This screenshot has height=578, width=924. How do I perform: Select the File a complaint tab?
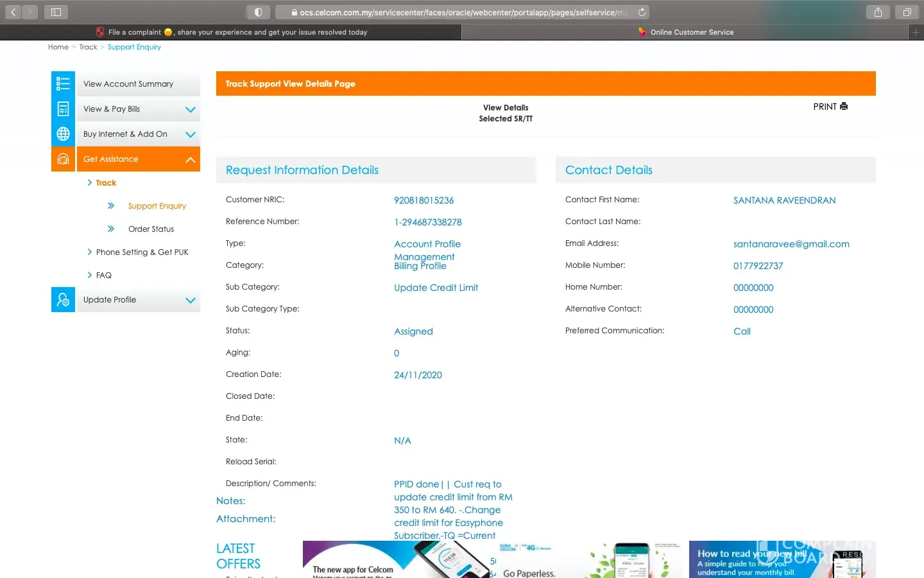tap(231, 32)
